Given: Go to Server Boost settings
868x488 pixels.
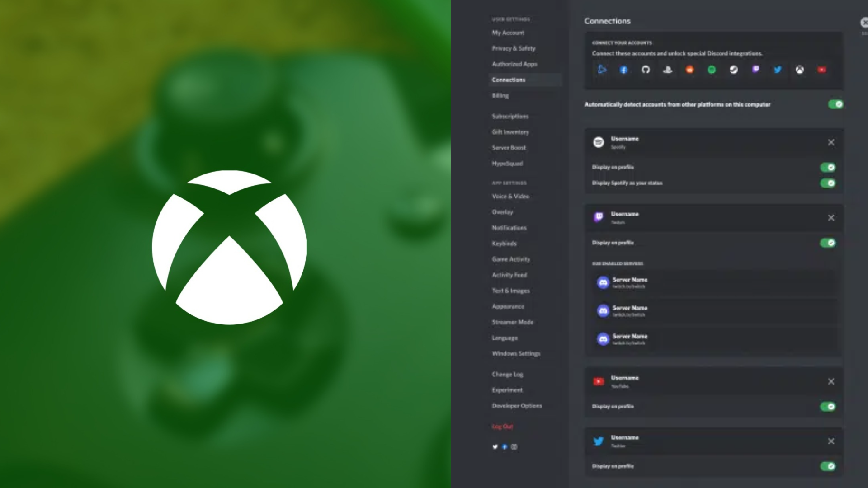Looking at the screenshot, I should (x=509, y=148).
